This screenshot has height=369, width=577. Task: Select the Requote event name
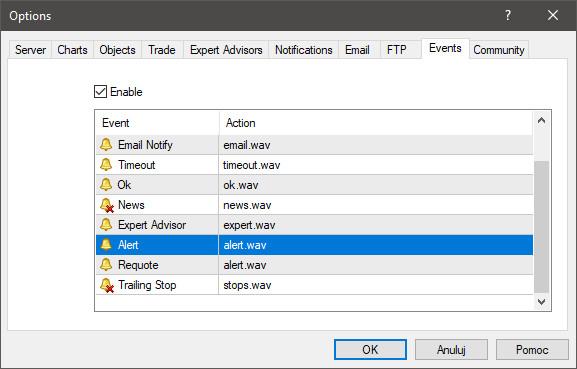click(138, 265)
